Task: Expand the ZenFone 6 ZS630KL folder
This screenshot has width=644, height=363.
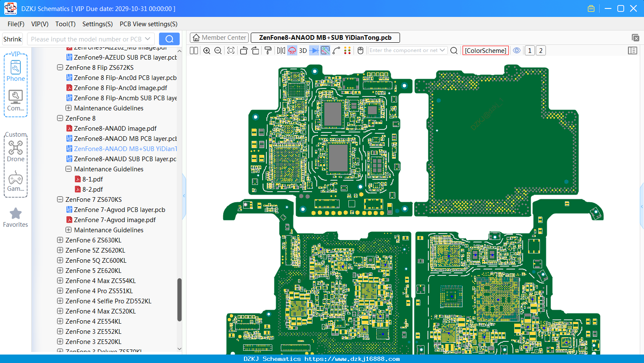Action: [60, 240]
